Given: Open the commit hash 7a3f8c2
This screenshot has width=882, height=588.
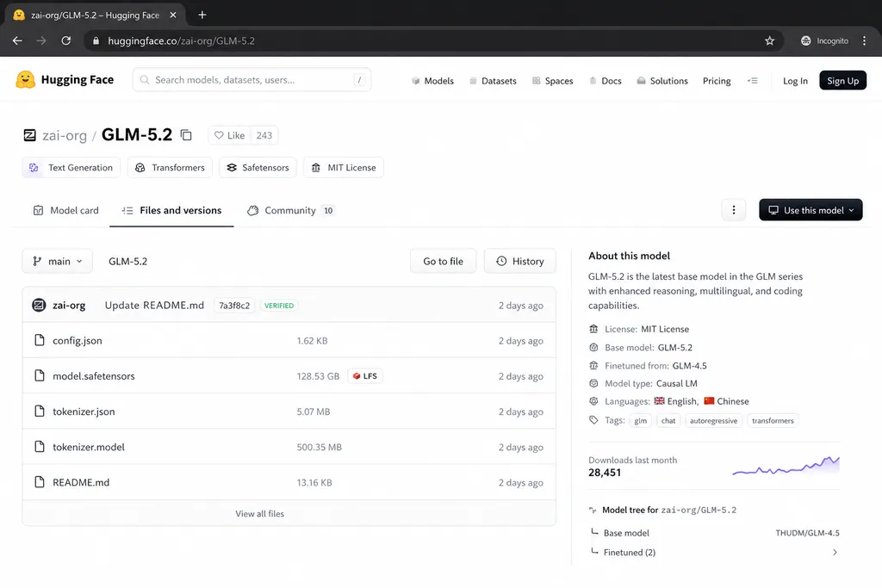Looking at the screenshot, I should click(x=234, y=306).
